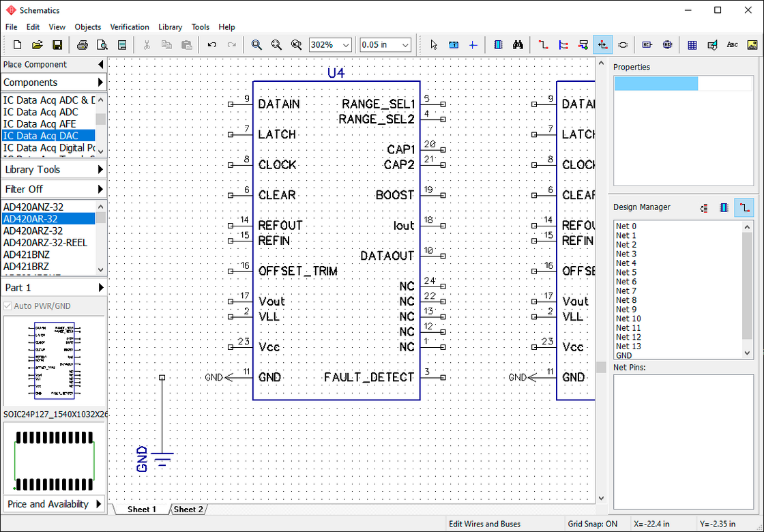Select the place component tool
The height and width of the screenshot is (532, 764).
[498, 45]
